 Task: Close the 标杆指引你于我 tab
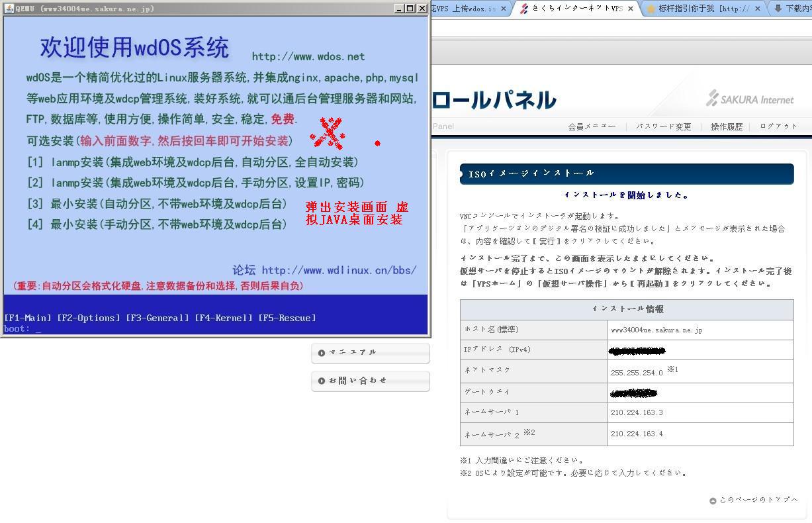pyautogui.click(x=758, y=9)
